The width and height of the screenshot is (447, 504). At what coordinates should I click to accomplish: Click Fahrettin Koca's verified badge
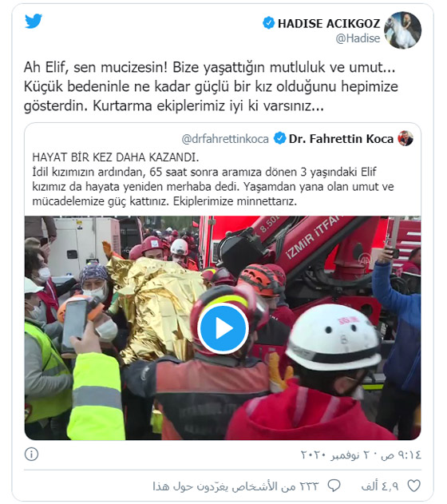[279, 138]
